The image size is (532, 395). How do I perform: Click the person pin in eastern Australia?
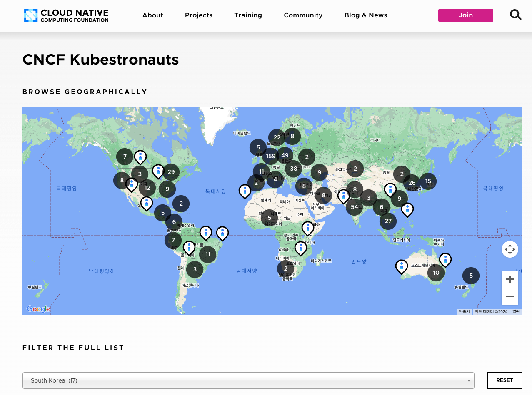coord(445,260)
